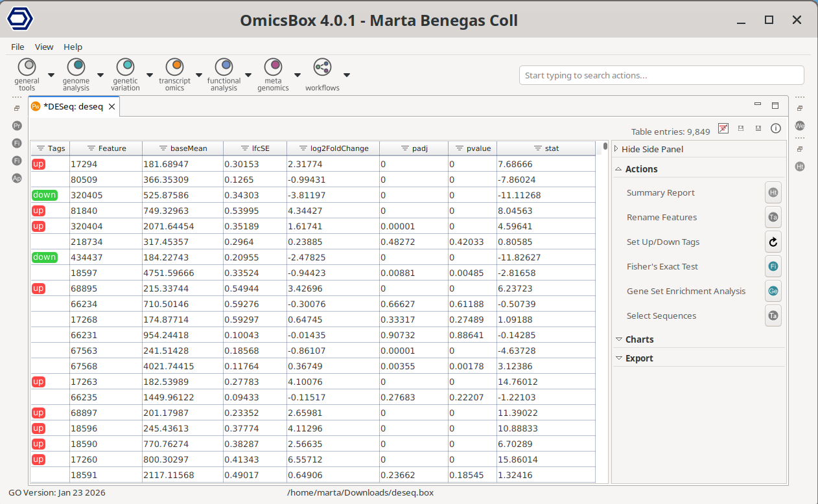
Task: Click the Set Up/Down Tags refresh icon
Action: pyautogui.click(x=773, y=242)
